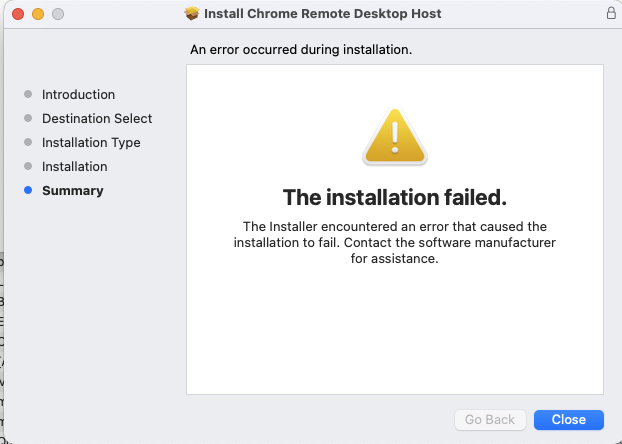Click the yellow warning triangle icon
Viewport: 622px width, 444px height.
pos(395,137)
